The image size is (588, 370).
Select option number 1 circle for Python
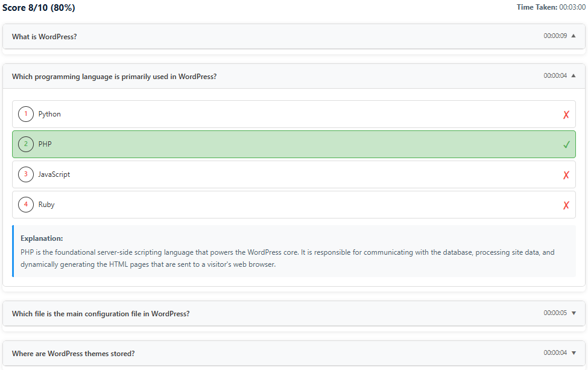[x=26, y=114]
